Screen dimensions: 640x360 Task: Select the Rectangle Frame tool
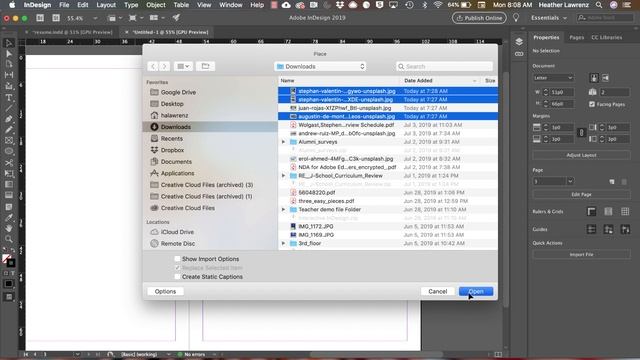point(9,140)
